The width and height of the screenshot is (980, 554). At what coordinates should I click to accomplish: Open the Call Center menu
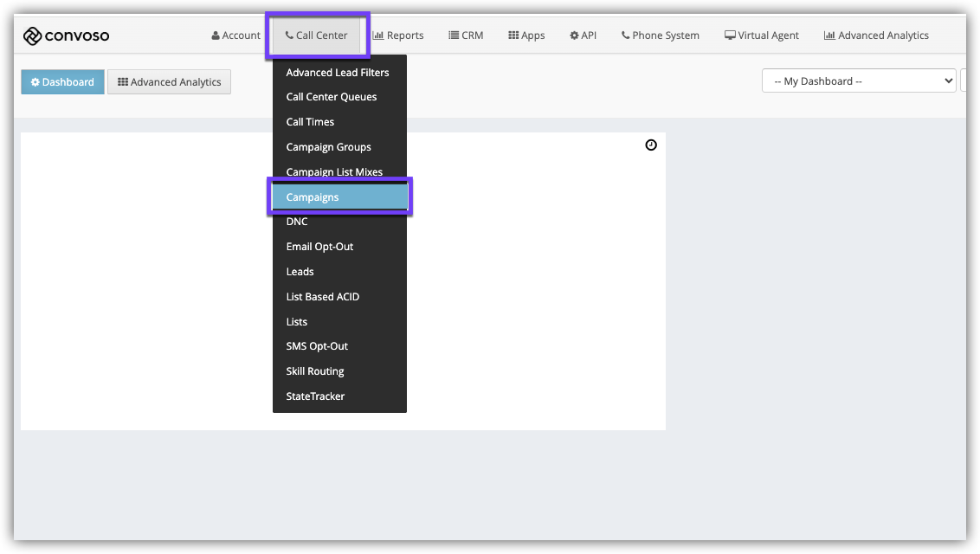click(x=316, y=35)
